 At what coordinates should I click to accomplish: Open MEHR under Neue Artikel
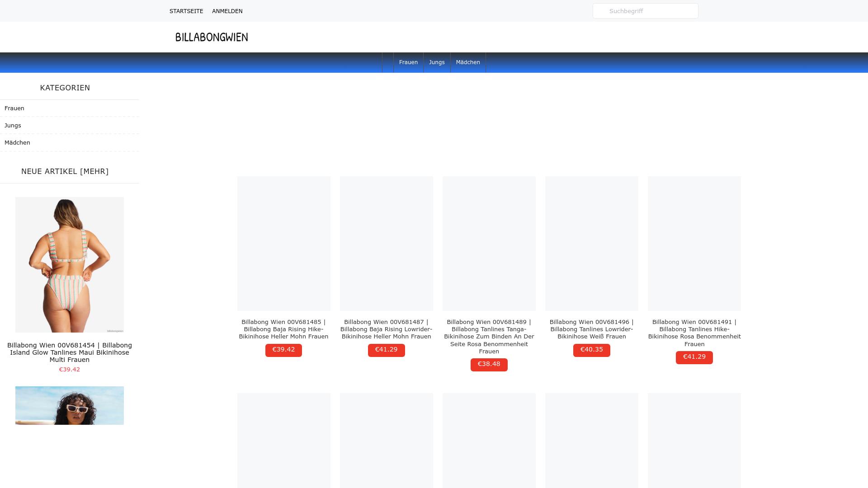(x=94, y=171)
